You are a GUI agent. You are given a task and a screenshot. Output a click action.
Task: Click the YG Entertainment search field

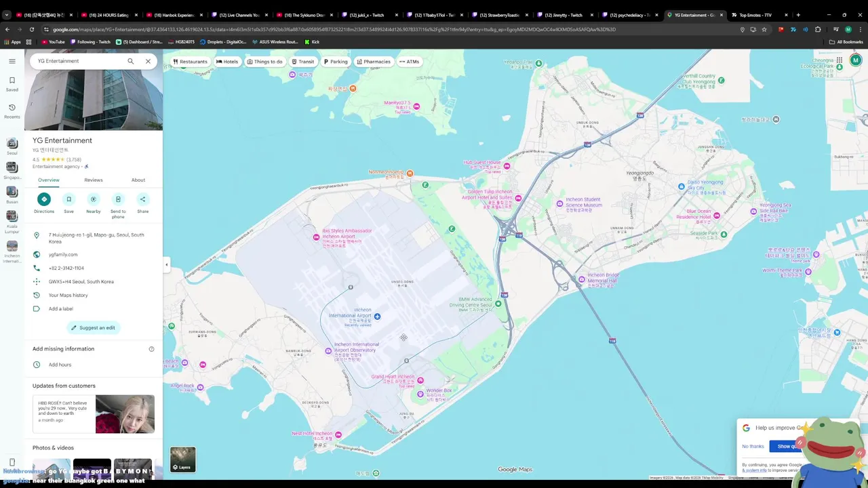tap(78, 61)
